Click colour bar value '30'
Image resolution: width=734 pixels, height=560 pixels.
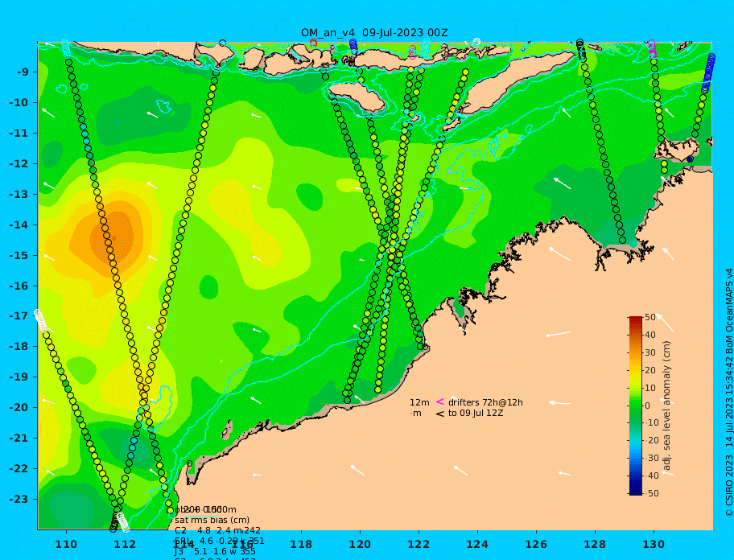(650, 352)
